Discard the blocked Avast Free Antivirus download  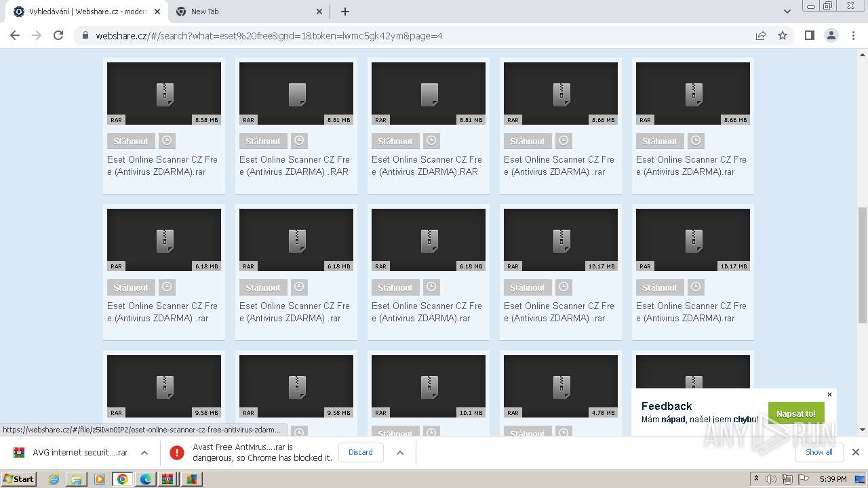coord(361,452)
